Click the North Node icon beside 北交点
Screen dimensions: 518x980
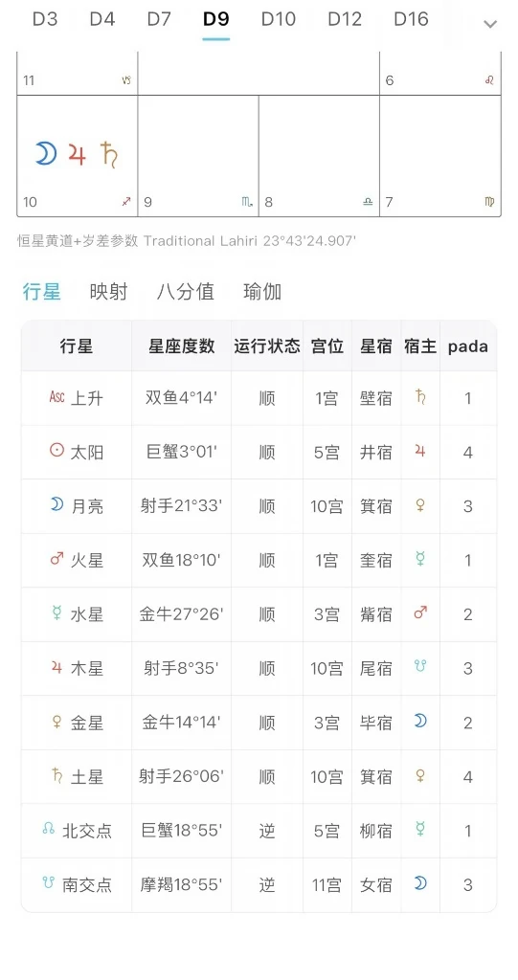(x=49, y=830)
